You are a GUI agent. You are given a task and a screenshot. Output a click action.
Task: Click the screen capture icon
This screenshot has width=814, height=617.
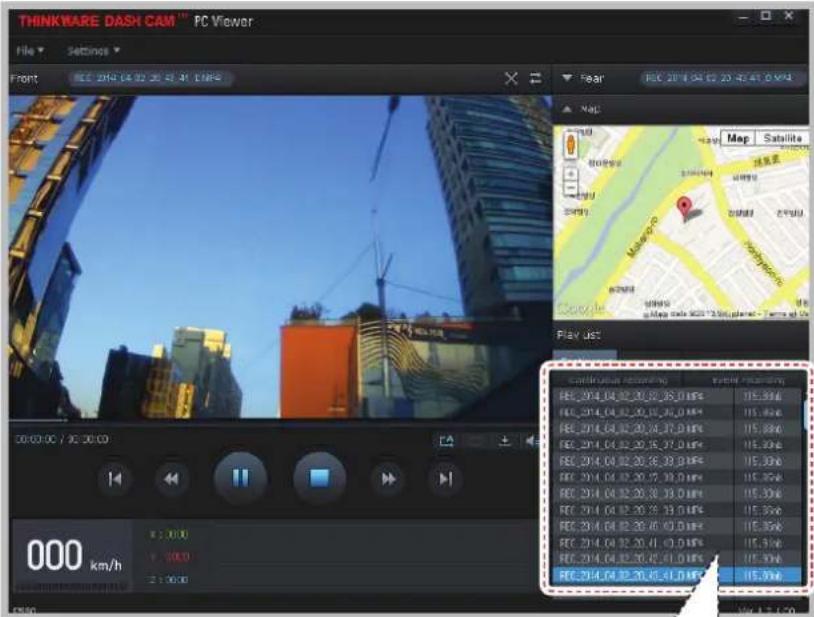446,441
